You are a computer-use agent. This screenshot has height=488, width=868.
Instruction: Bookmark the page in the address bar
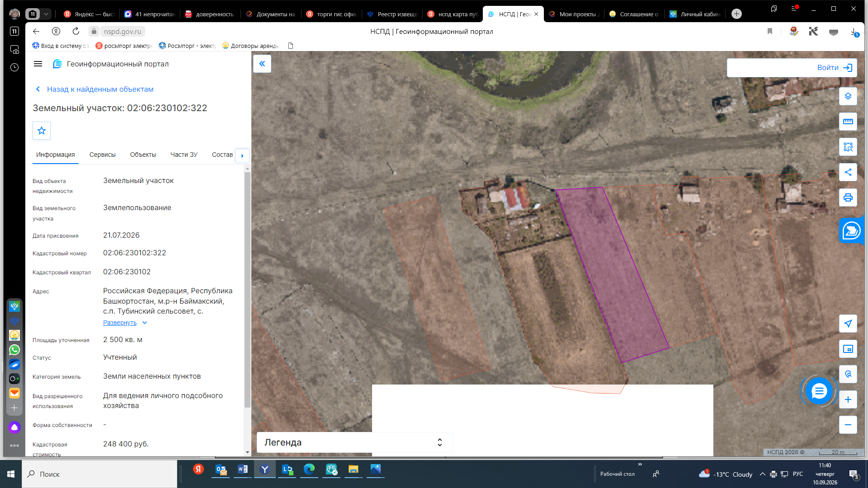pos(770,31)
